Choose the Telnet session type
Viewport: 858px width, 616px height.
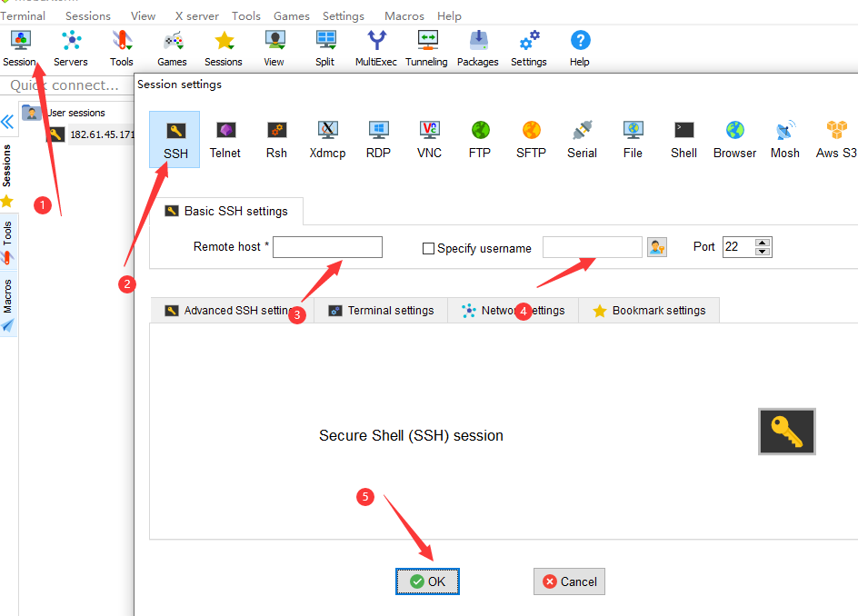pos(225,140)
